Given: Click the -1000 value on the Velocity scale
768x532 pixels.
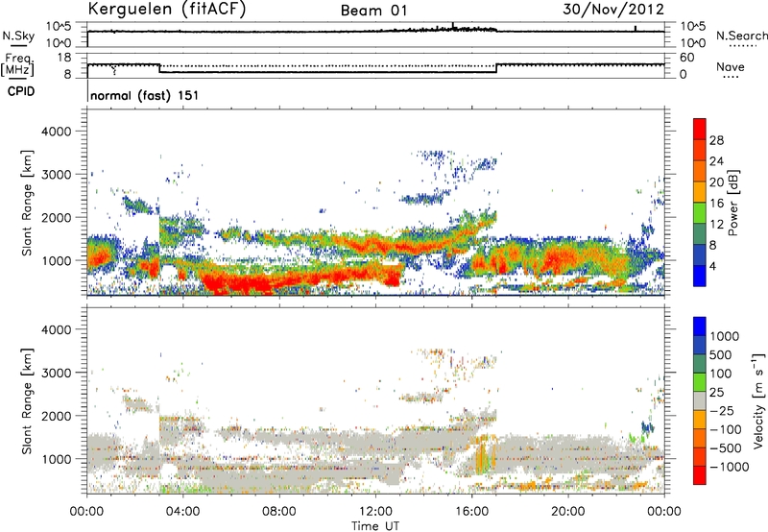Looking at the screenshot, I should pos(729,467).
